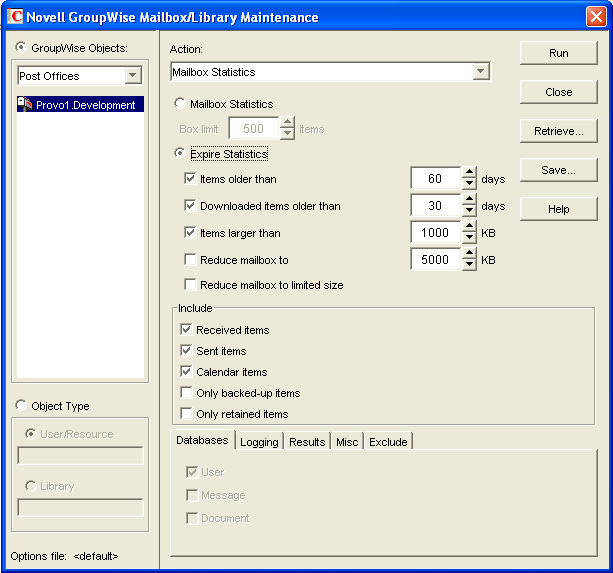The image size is (613, 573).
Task: Click the Provo1.Development post office icon
Action: click(x=25, y=104)
